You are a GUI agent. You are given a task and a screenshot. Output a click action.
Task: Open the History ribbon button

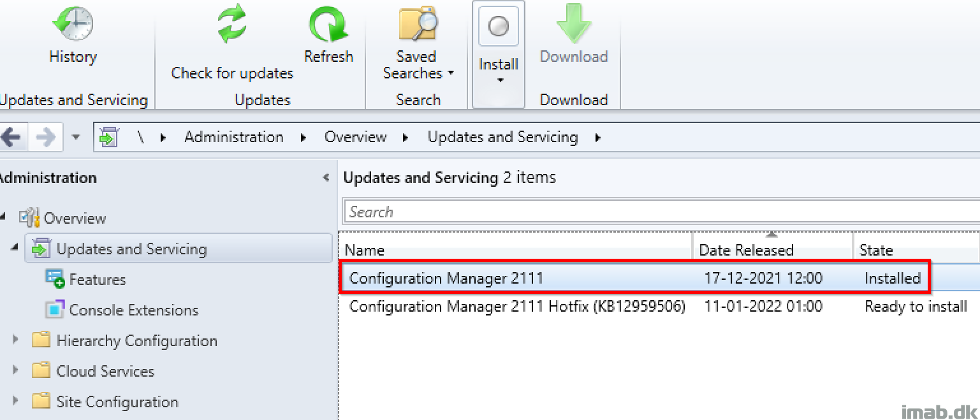tap(73, 35)
